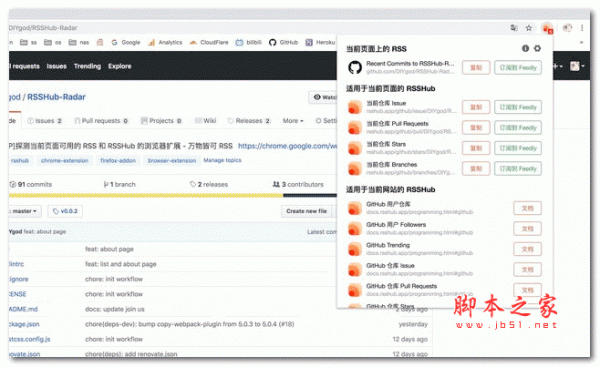Copy the Recent Commits RSS feed
The width and height of the screenshot is (600, 367).
tap(476, 67)
